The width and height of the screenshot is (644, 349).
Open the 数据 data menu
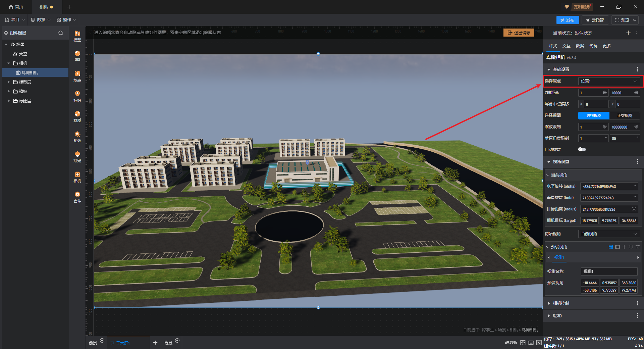tap(41, 20)
